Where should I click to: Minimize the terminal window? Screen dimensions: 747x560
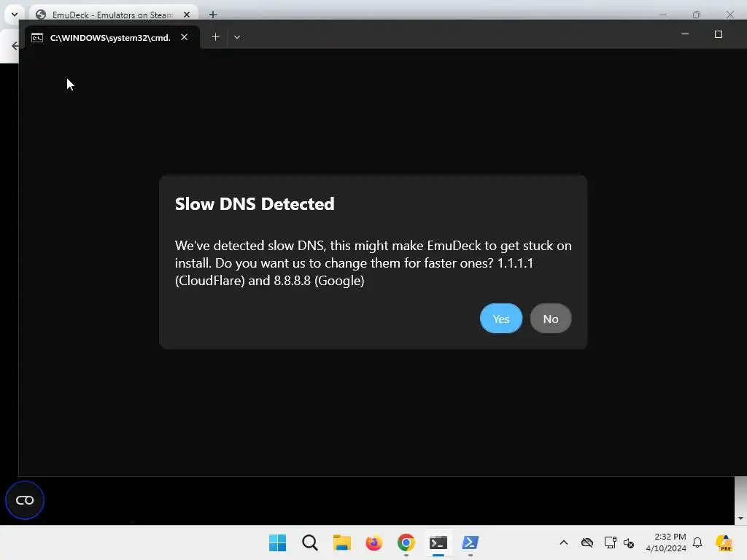pos(685,34)
